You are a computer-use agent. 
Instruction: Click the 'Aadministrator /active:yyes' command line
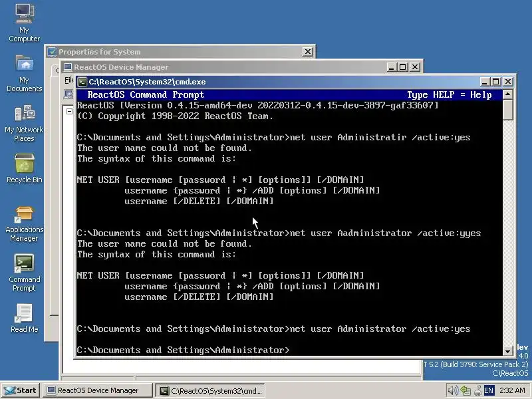(x=279, y=233)
